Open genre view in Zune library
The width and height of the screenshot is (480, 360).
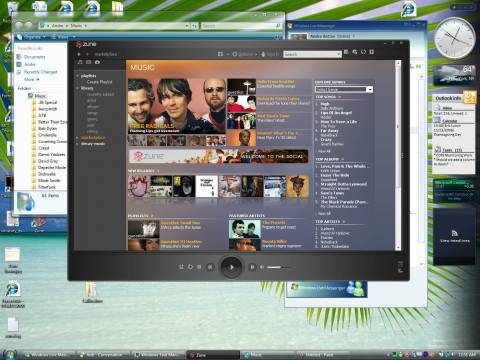pyautogui.click(x=92, y=119)
